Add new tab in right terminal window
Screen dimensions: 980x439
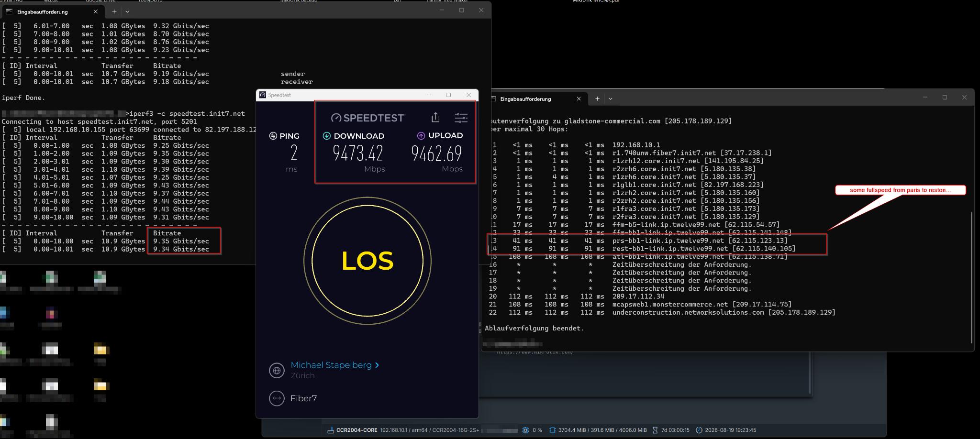[x=597, y=99]
